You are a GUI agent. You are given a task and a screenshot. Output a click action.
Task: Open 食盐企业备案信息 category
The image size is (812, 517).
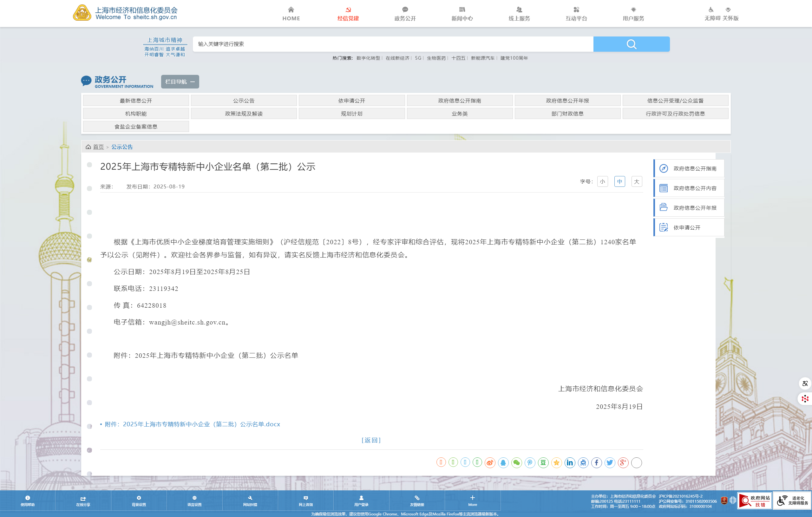136,127
